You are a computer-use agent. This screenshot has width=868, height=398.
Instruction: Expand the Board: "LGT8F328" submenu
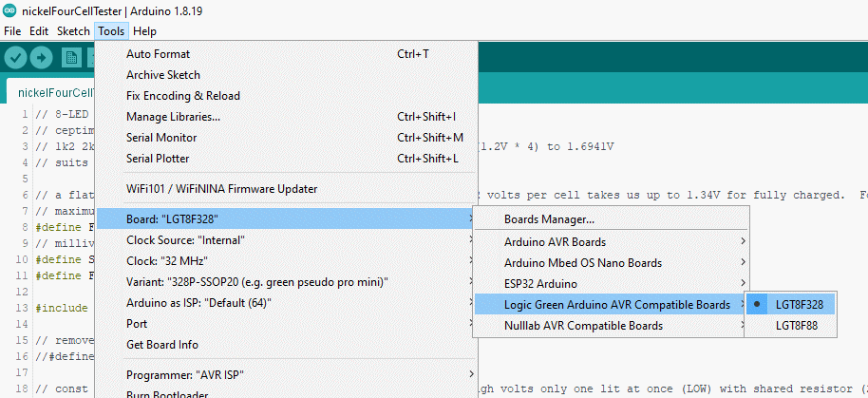click(287, 219)
